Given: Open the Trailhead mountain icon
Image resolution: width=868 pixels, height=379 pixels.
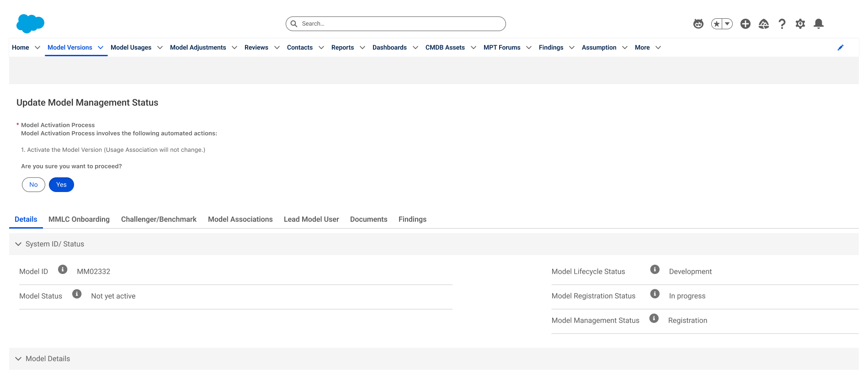Looking at the screenshot, I should point(764,24).
